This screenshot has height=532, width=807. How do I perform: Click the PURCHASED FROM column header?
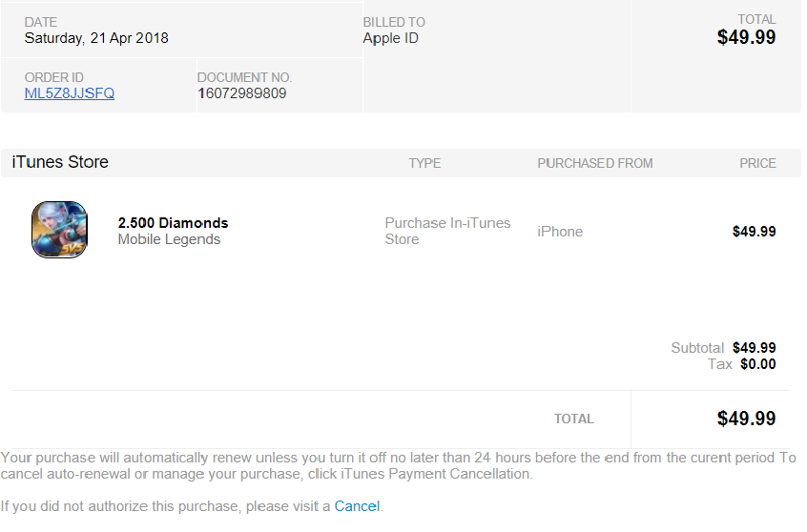595,163
